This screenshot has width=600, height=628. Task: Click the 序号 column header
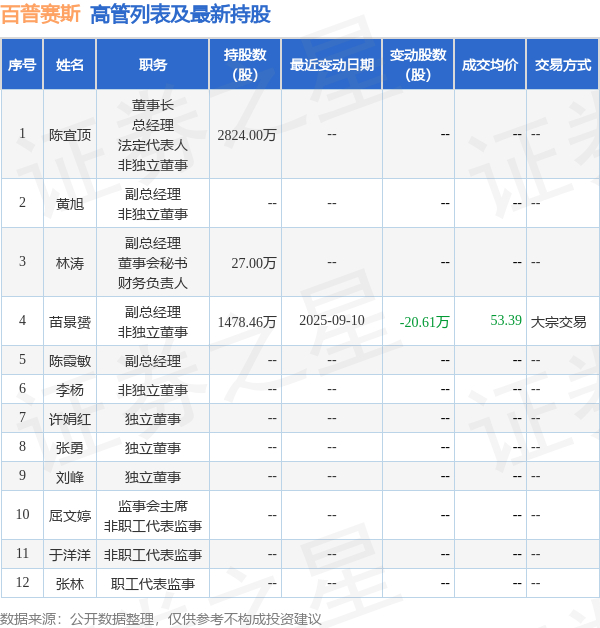click(x=22, y=64)
